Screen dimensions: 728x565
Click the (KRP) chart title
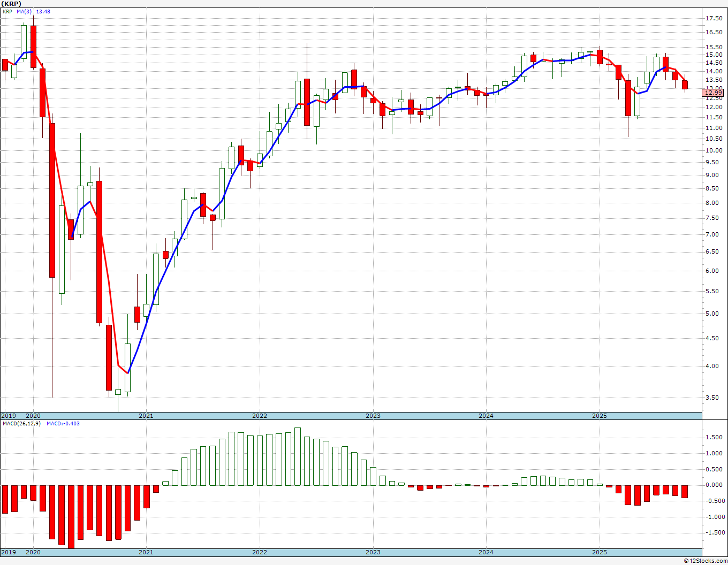[x=11, y=3]
